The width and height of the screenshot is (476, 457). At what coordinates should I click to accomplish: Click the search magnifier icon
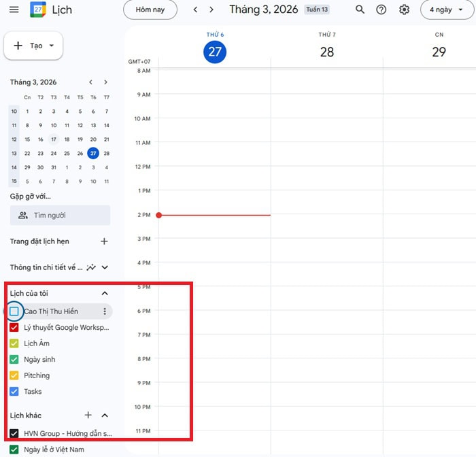click(x=360, y=10)
